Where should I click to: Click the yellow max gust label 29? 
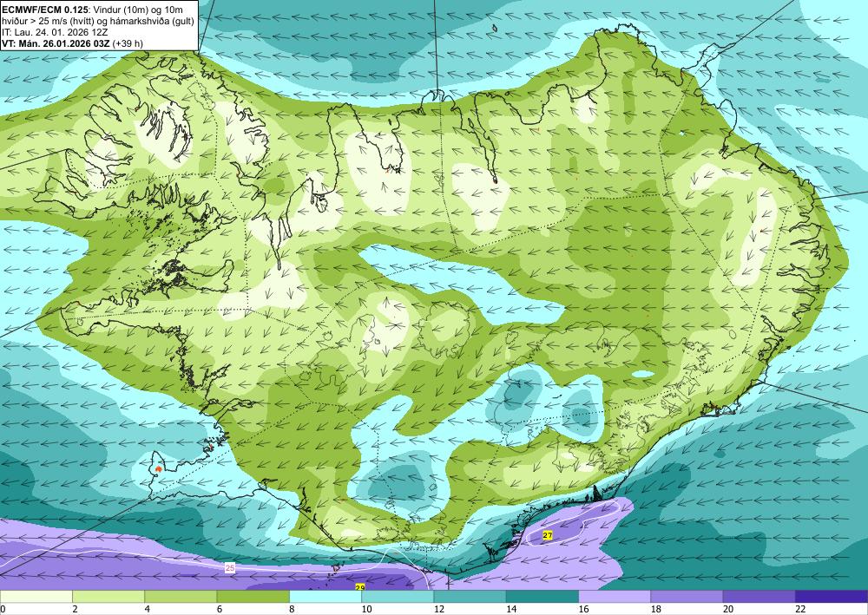360,586
